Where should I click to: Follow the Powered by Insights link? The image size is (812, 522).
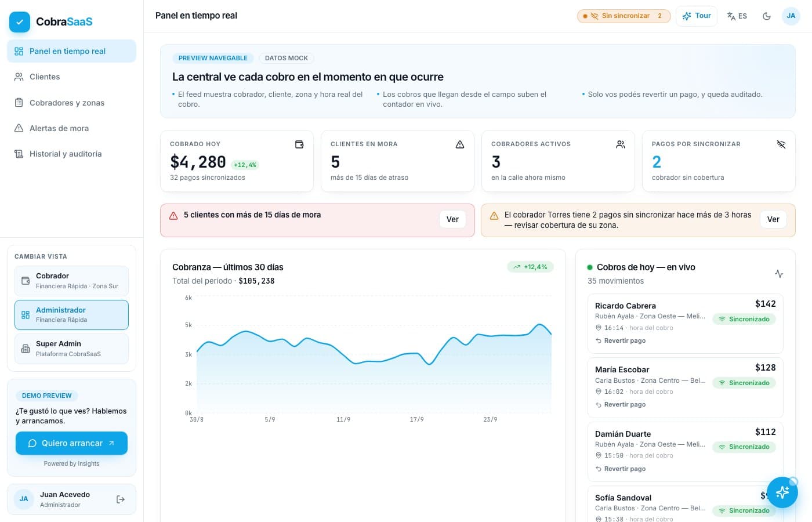pos(71,464)
